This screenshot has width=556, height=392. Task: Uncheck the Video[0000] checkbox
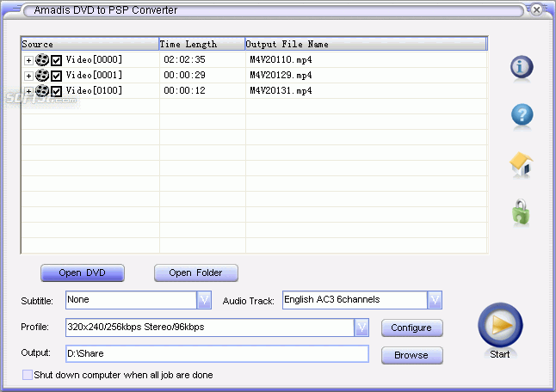coord(57,60)
